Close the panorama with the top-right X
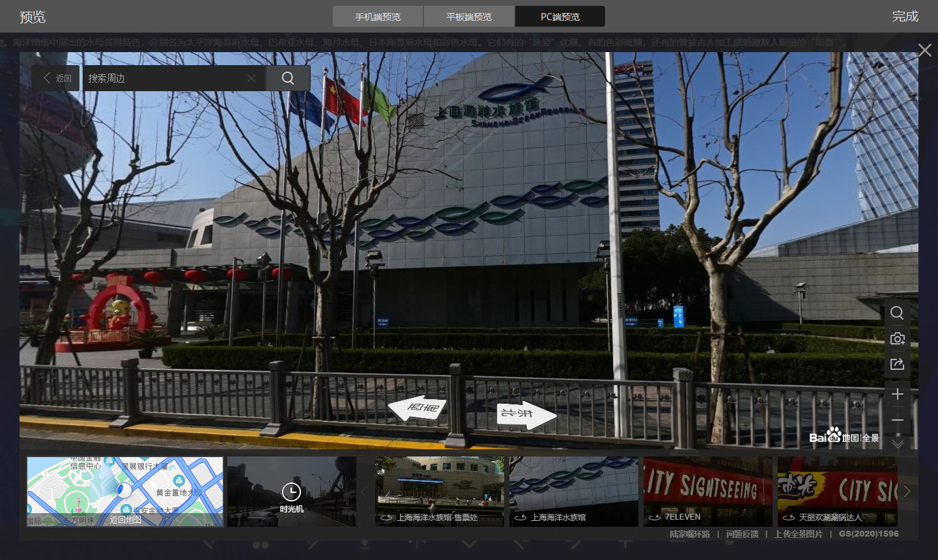Image resolution: width=938 pixels, height=560 pixels. pos(924,50)
